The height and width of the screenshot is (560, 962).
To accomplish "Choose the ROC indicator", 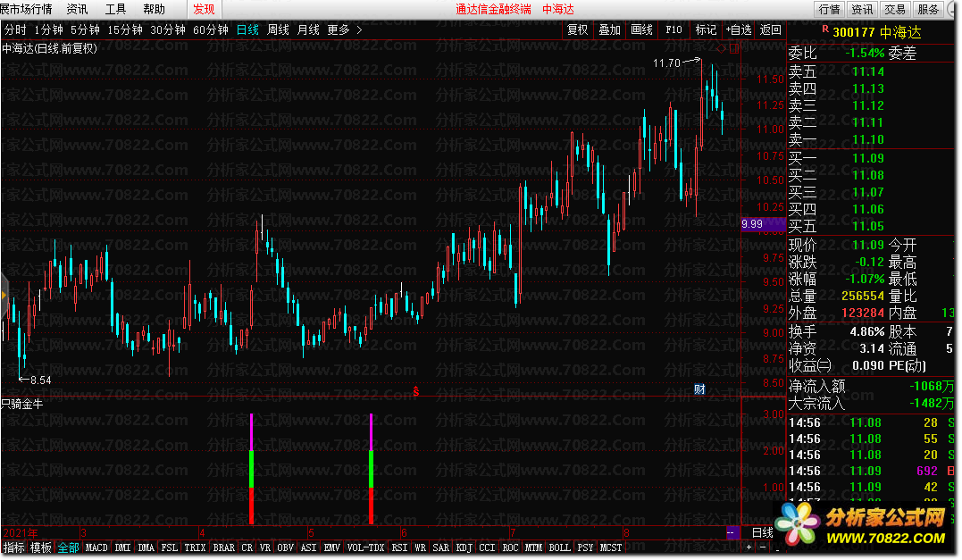I will (510, 547).
